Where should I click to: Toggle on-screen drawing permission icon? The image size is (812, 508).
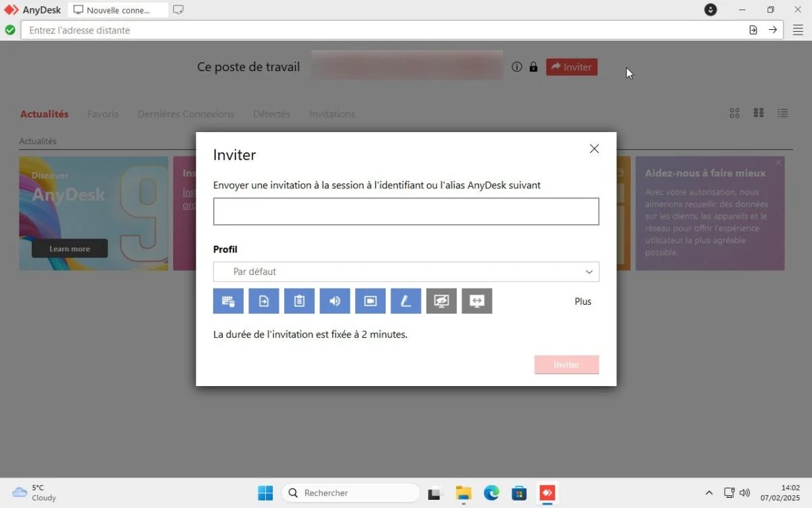click(406, 301)
